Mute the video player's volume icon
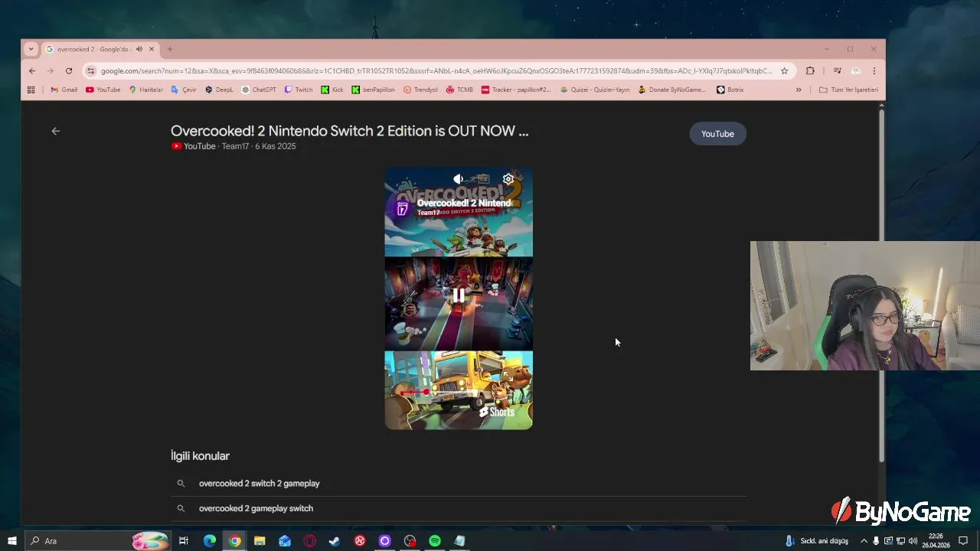The image size is (980, 551). pos(458,179)
